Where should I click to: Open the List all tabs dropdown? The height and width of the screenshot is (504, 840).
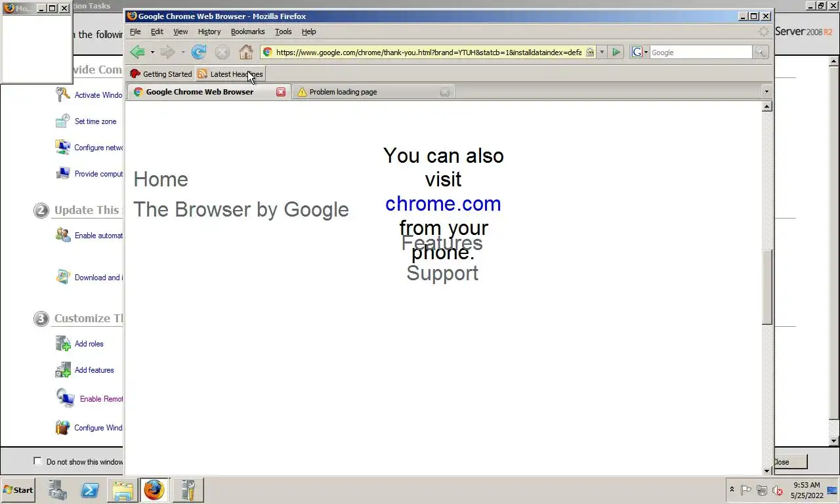point(766,92)
